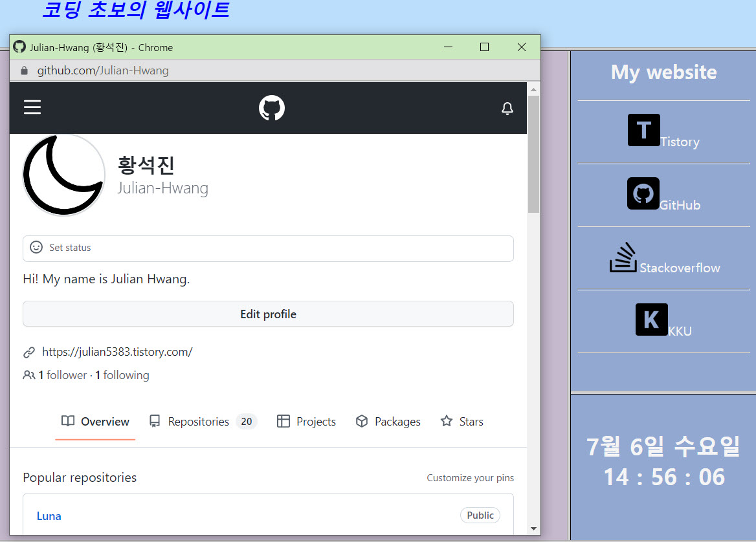Click the clock time 14 : 56 : 06
Viewport: 756px width, 542px height.
664,477
